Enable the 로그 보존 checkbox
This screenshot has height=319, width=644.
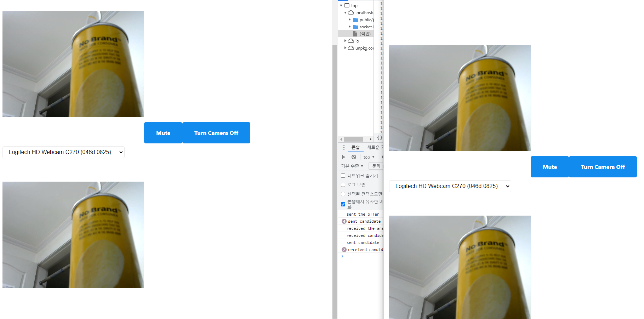(343, 185)
